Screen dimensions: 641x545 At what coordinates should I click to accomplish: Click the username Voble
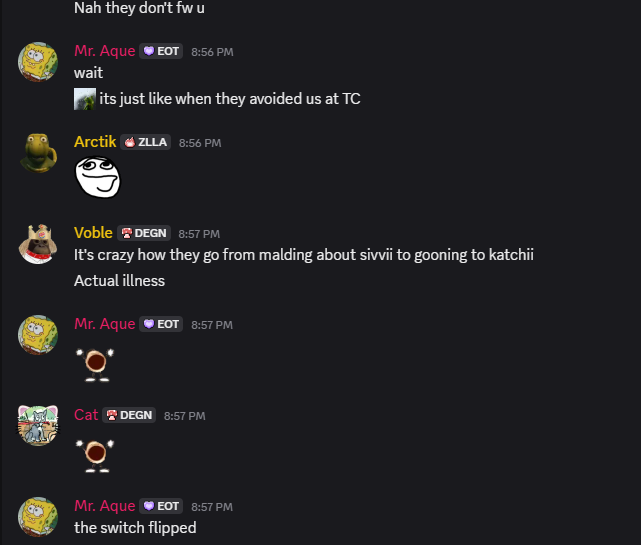tap(93, 233)
